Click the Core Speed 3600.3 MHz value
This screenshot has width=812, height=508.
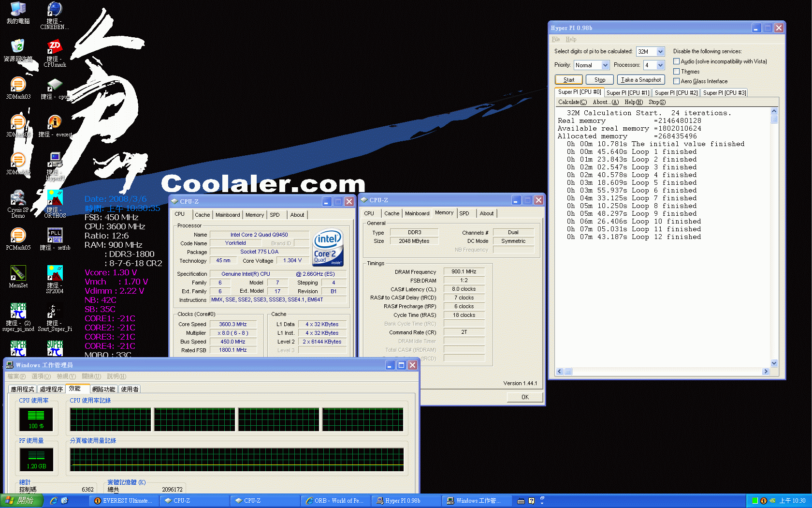pyautogui.click(x=232, y=324)
